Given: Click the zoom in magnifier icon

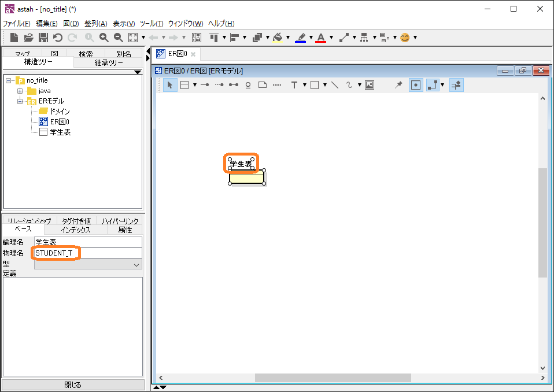Looking at the screenshot, I should (x=104, y=38).
